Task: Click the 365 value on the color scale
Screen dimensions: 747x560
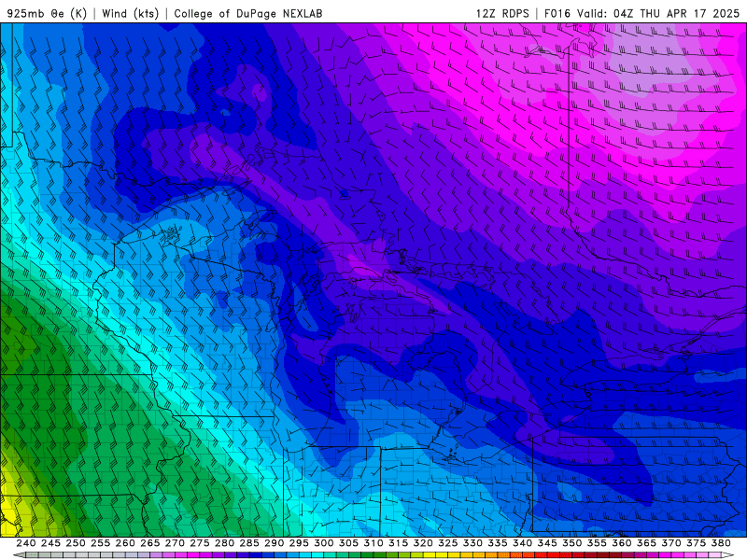Action: point(646,543)
